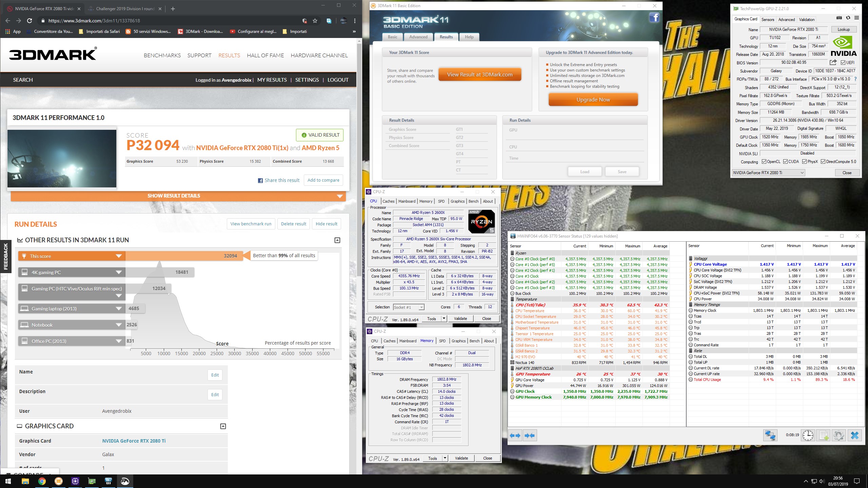Image resolution: width=868 pixels, height=488 pixels.
Task: Open the notification center icon
Action: point(857,481)
